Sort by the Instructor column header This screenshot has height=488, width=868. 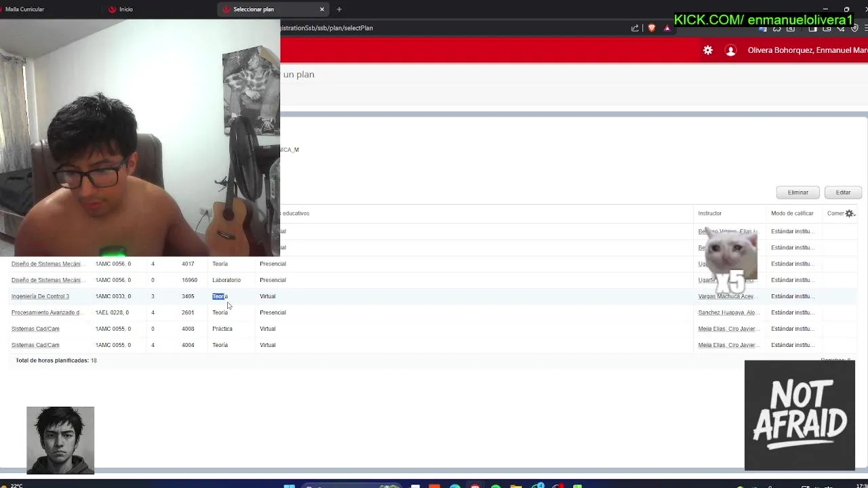tap(710, 213)
